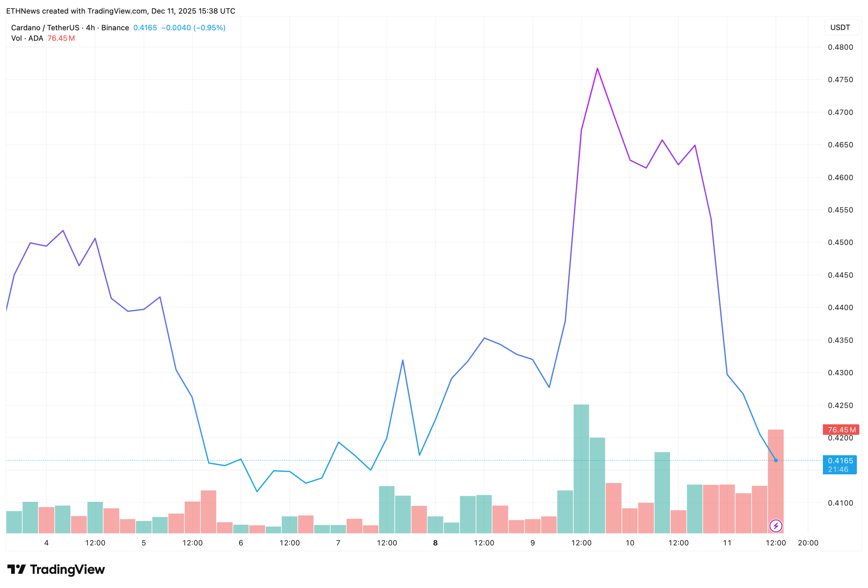Image resolution: width=868 pixels, height=588 pixels.
Task: Click the 0.4800 price axis label
Action: [840, 47]
